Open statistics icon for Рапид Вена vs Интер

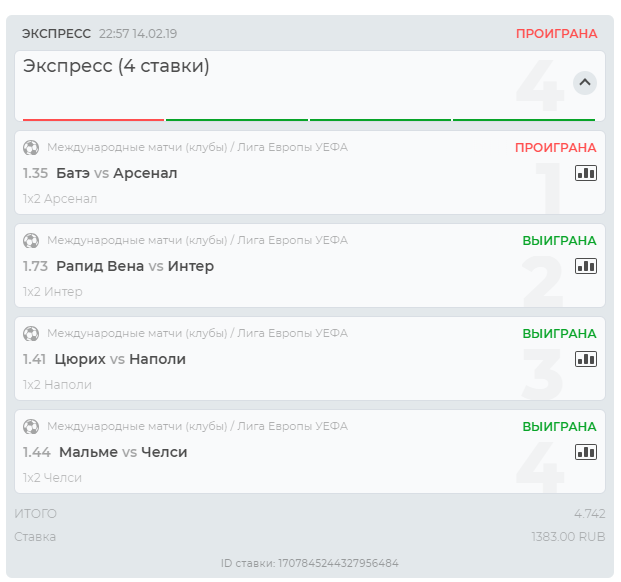585,266
